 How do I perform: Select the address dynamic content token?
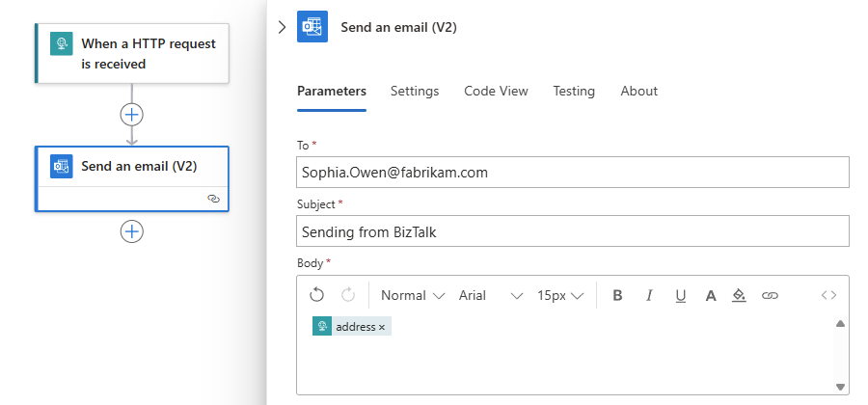click(351, 327)
